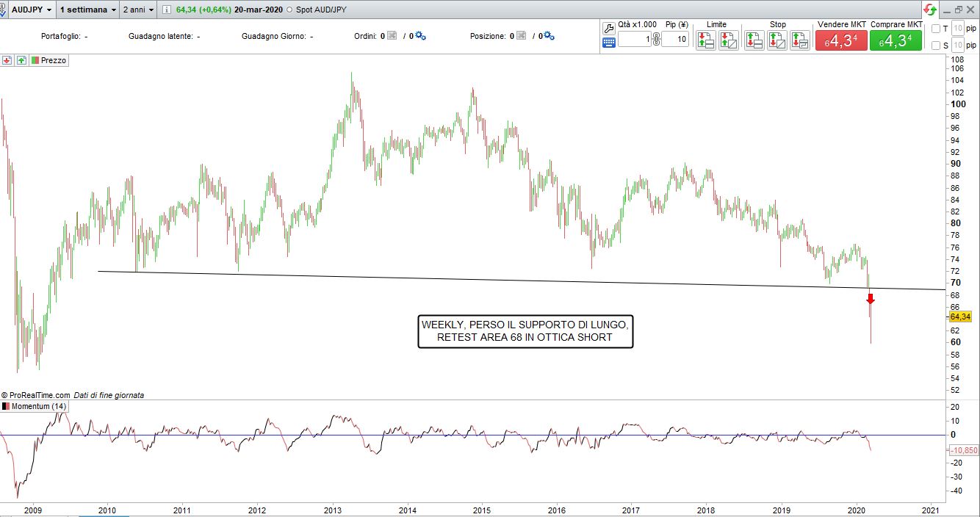
Task: Click the chain link icon between Qtà and Pip
Action: click(x=657, y=40)
